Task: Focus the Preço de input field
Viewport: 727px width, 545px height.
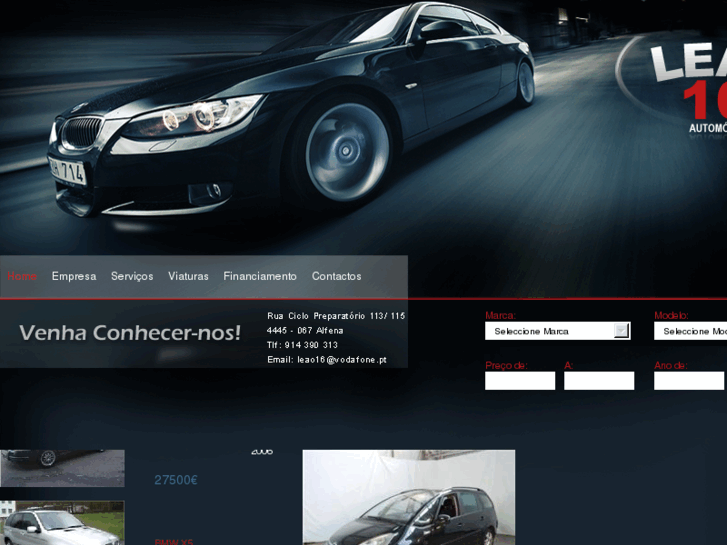Action: [x=520, y=381]
